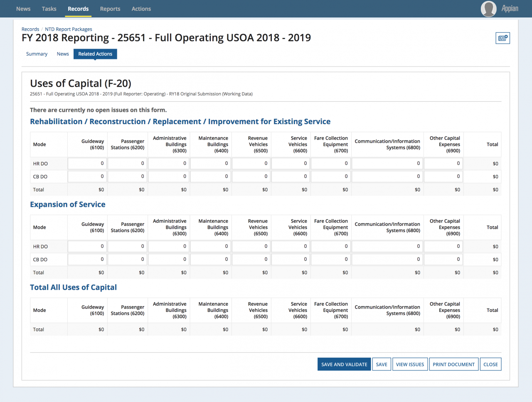Edit Rehabilitation HR DO Communication Systems (6800) field
The height and width of the screenshot is (402, 532).
[387, 164]
